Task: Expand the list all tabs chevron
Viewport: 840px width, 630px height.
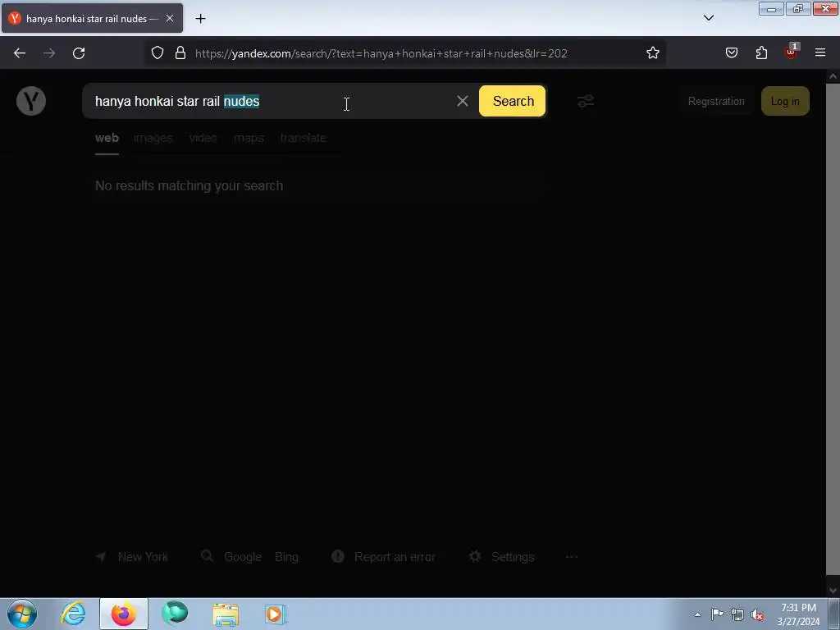Action: (708, 18)
